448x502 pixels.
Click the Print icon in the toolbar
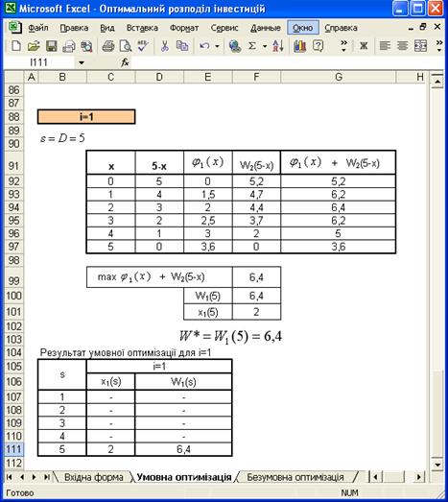[108, 46]
